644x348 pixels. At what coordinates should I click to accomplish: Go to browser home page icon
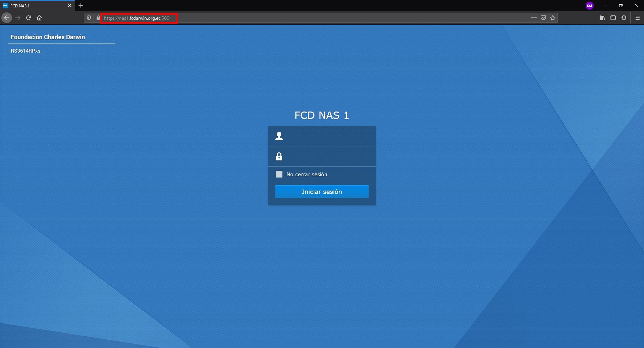point(39,18)
